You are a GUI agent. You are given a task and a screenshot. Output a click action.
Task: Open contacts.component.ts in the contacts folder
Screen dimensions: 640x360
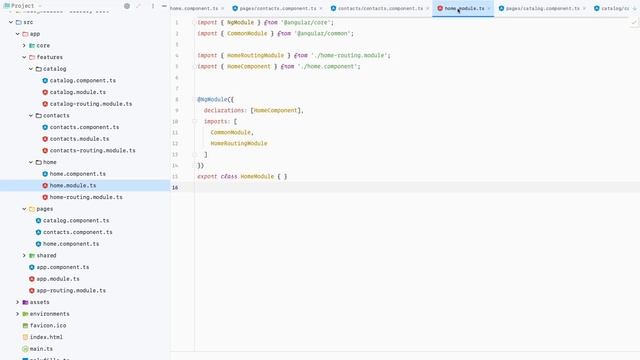[84, 127]
